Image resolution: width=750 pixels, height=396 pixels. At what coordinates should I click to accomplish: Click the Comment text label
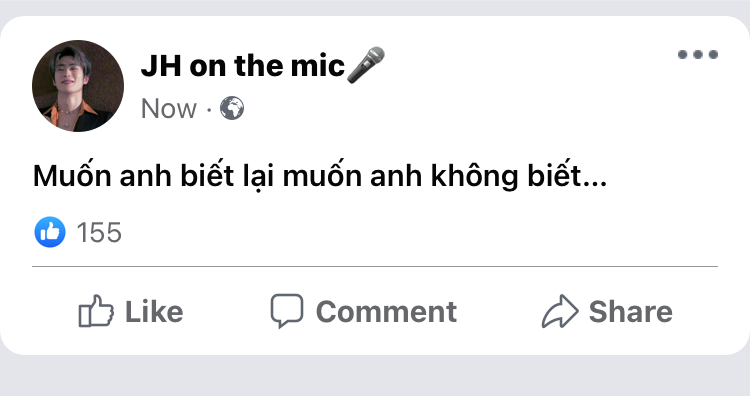386,312
